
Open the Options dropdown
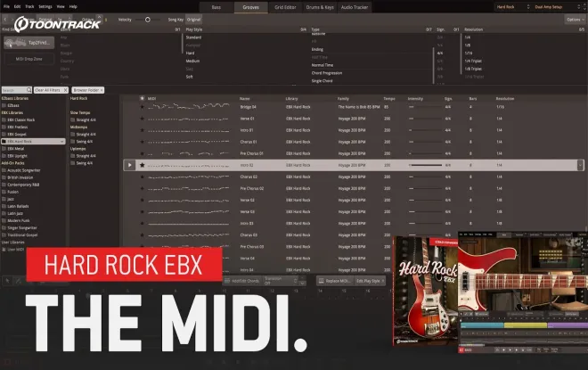(575, 20)
